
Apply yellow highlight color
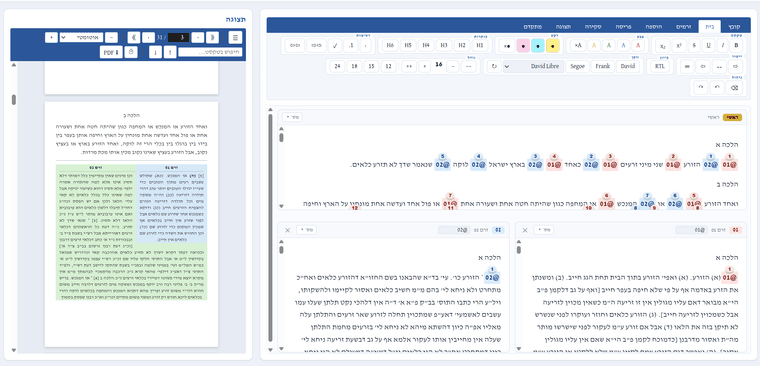pyautogui.click(x=553, y=46)
